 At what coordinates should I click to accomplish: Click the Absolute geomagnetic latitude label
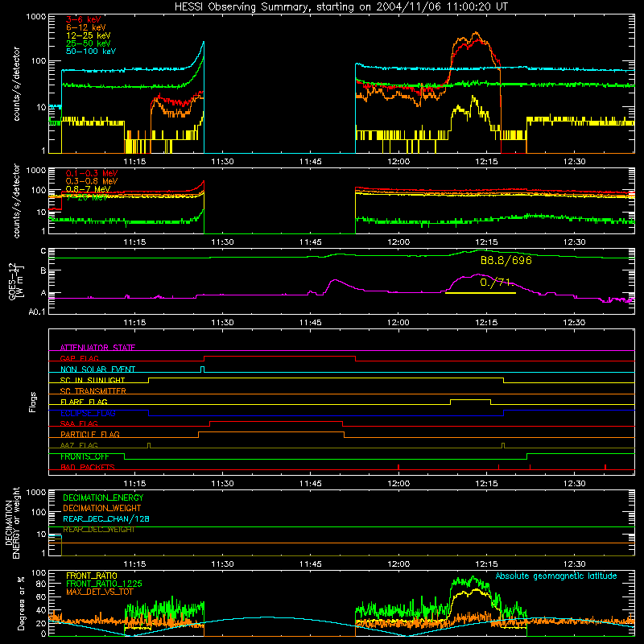(x=556, y=576)
